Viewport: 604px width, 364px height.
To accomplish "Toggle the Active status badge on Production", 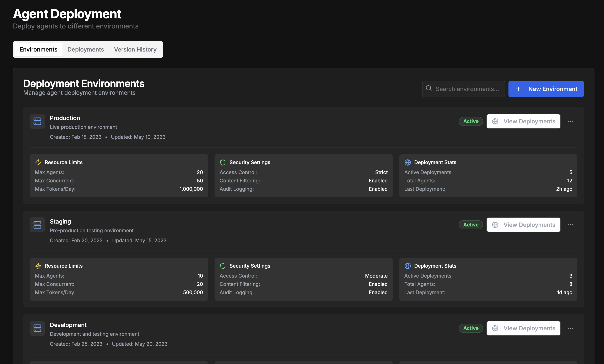I will pyautogui.click(x=471, y=121).
